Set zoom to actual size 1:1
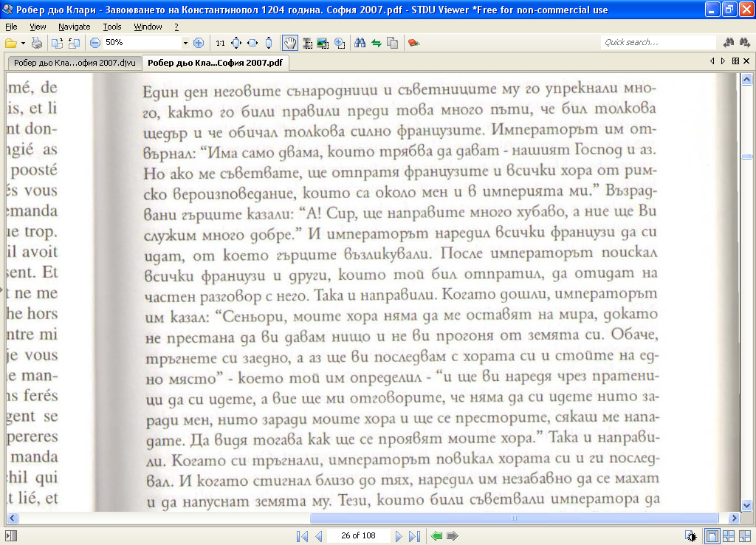The image size is (756, 545). click(x=220, y=43)
